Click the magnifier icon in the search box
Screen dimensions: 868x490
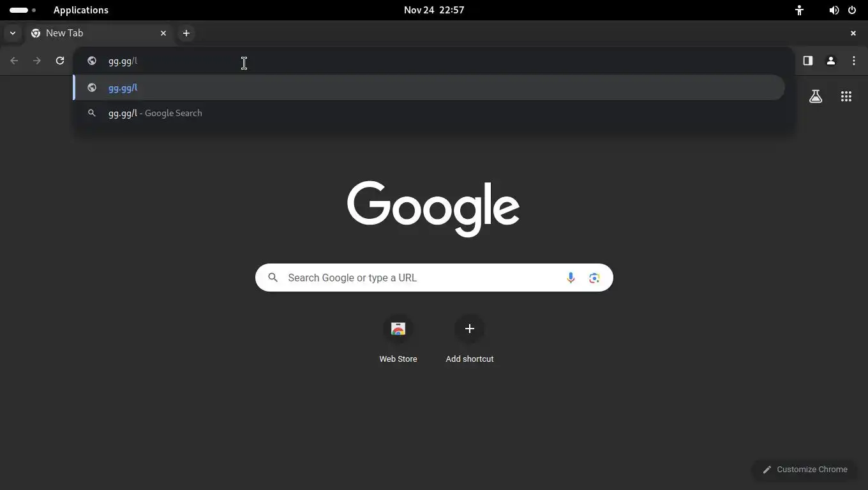(x=273, y=278)
